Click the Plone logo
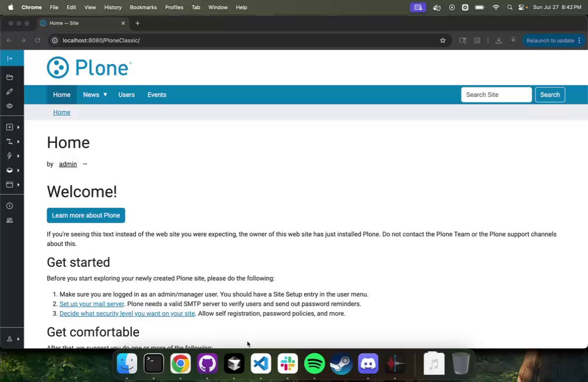Screen dimensions: 588x382 click(x=89, y=67)
